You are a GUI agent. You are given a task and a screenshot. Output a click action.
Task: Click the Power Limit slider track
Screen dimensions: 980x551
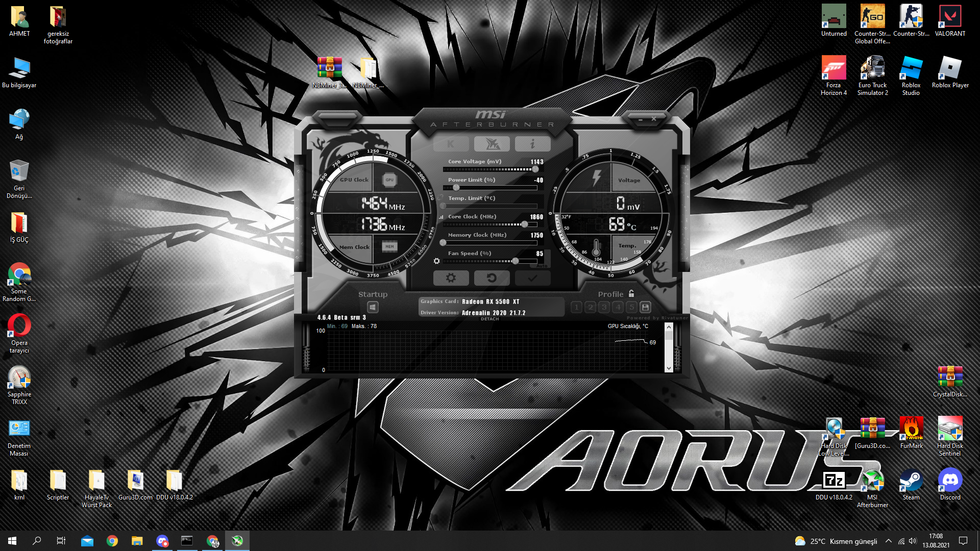point(490,188)
